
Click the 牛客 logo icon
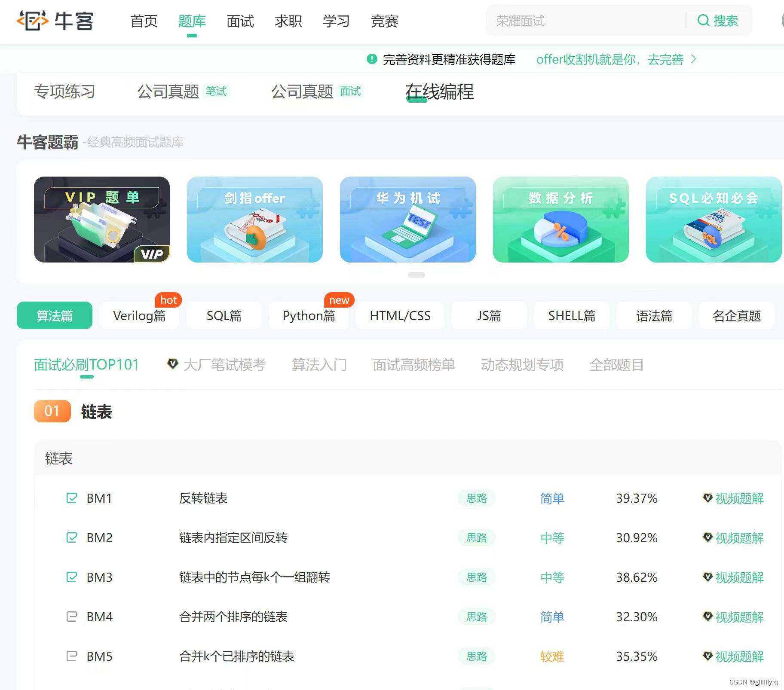coord(32,20)
